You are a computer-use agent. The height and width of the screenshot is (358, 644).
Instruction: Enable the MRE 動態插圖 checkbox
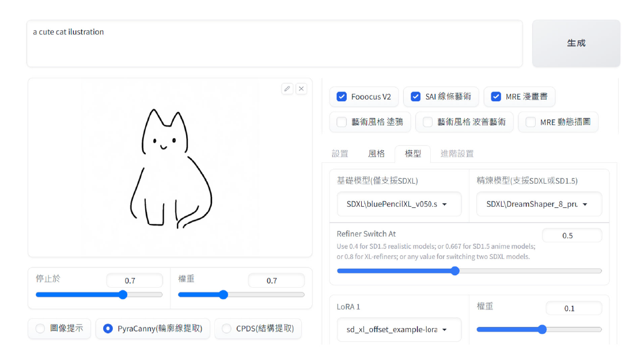pyautogui.click(x=531, y=122)
